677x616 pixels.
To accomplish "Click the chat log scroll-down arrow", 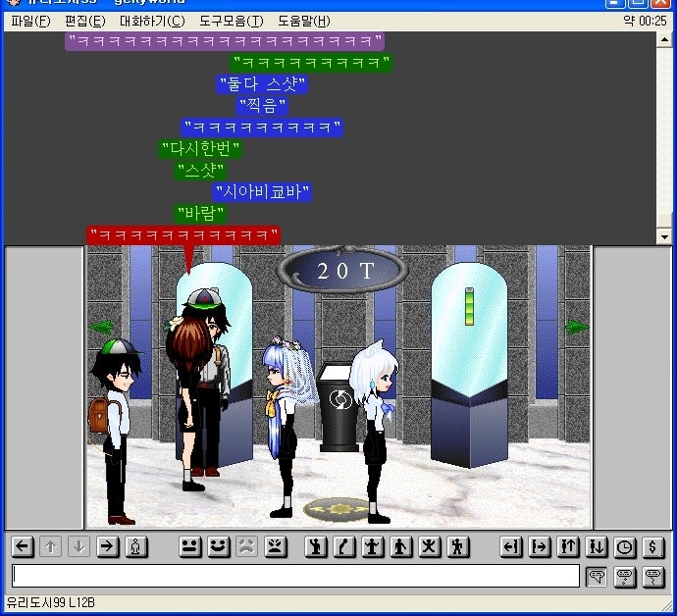I will (x=665, y=236).
